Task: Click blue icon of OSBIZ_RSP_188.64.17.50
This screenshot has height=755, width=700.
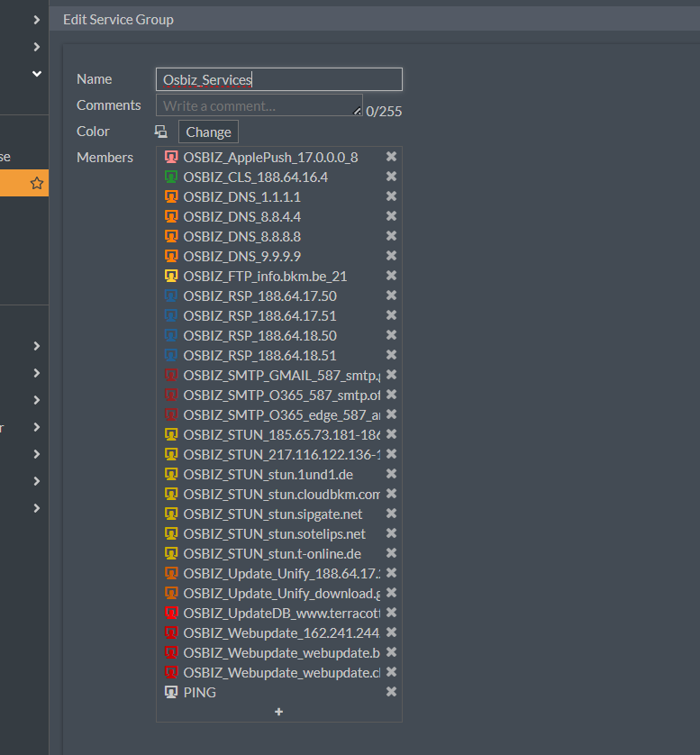Action: click(x=171, y=296)
